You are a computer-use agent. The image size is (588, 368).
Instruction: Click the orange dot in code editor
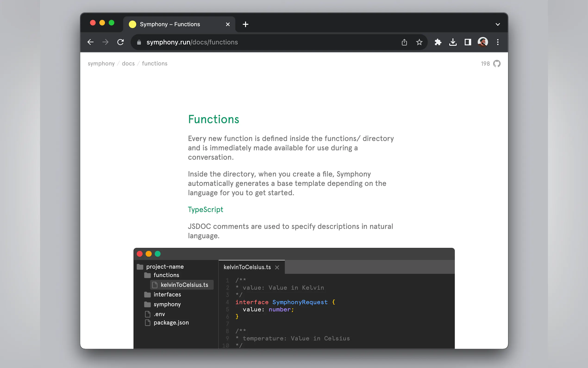click(149, 254)
